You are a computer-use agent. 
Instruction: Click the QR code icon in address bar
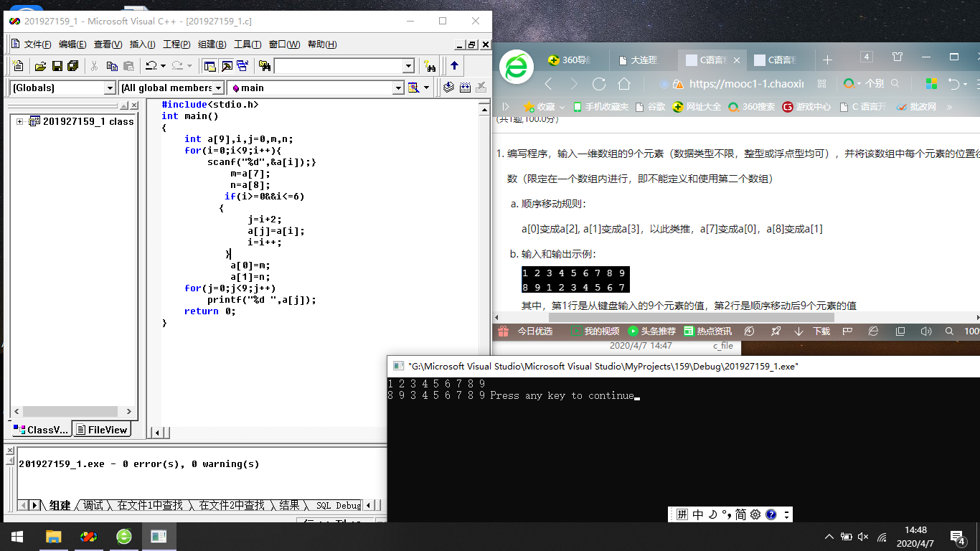click(822, 84)
